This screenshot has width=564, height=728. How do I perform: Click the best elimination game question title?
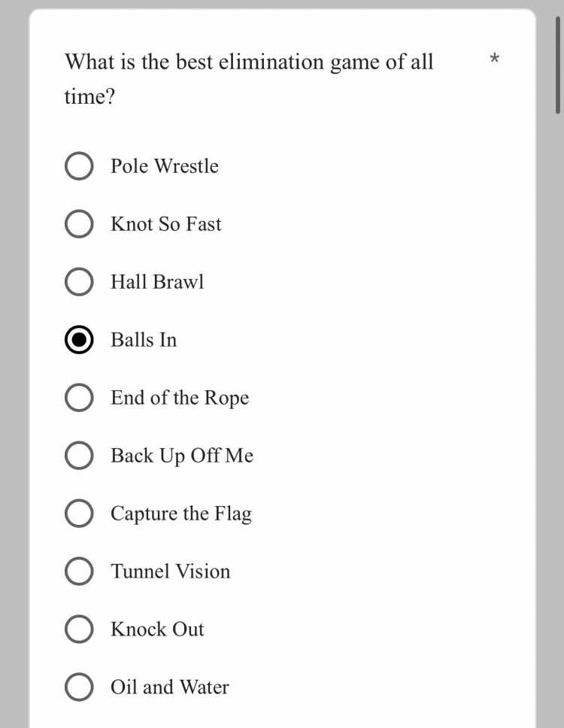[248, 79]
